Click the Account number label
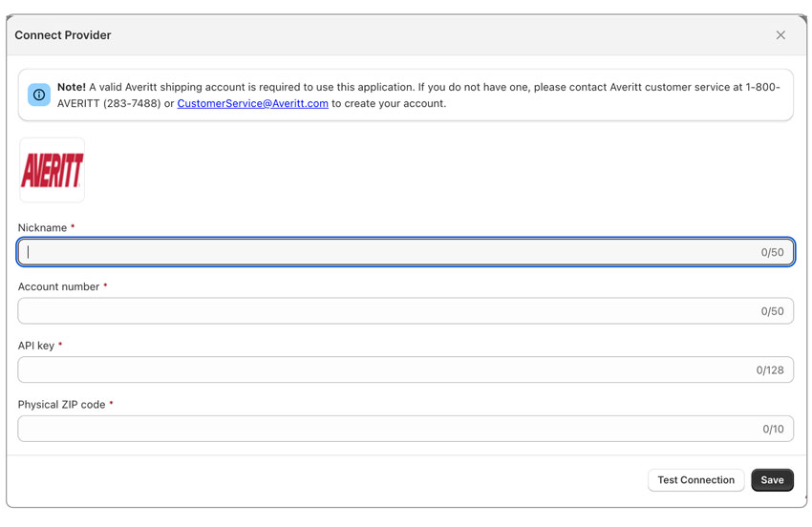Screen dimensions: 812x527 (58, 286)
